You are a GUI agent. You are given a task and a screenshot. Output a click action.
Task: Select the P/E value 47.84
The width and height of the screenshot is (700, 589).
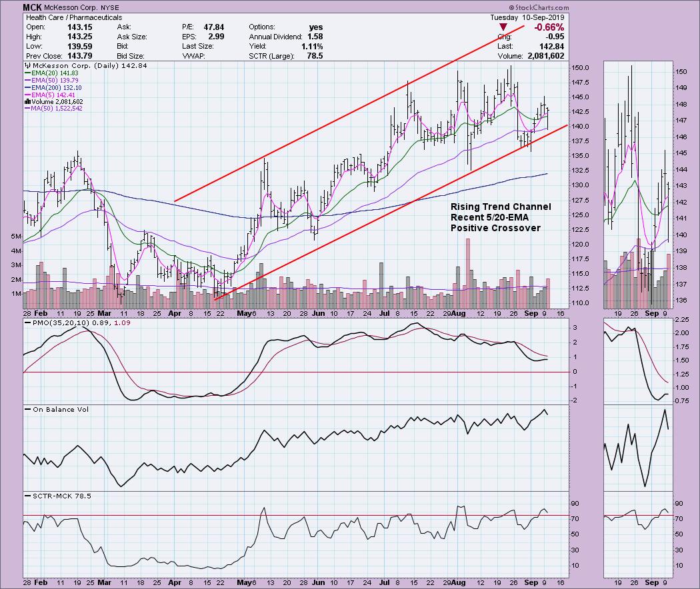214,27
